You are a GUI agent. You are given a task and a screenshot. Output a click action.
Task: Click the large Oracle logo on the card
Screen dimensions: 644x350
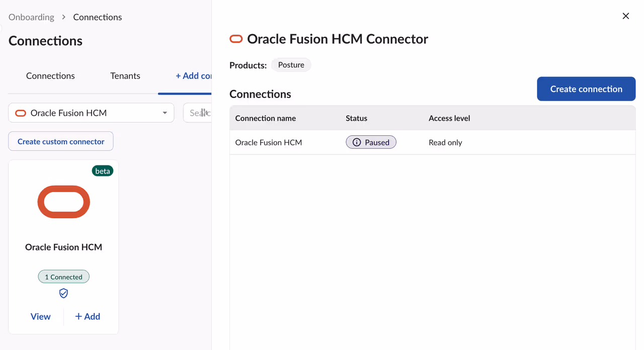click(64, 202)
